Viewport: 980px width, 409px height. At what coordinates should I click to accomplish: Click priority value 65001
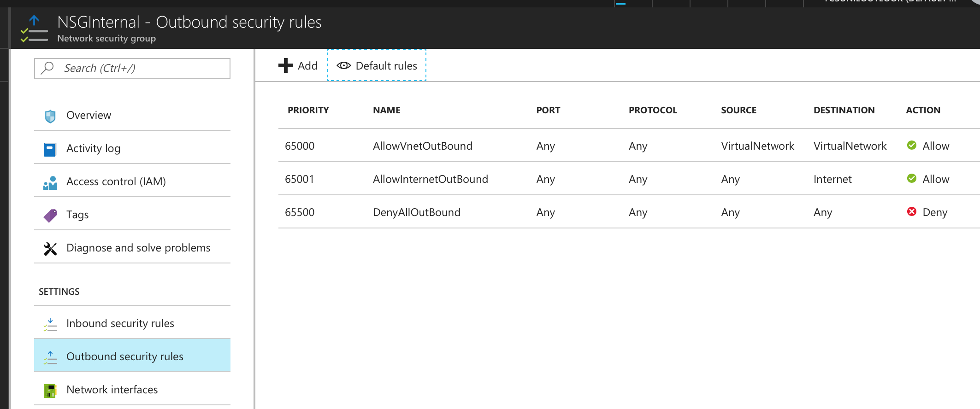(300, 179)
